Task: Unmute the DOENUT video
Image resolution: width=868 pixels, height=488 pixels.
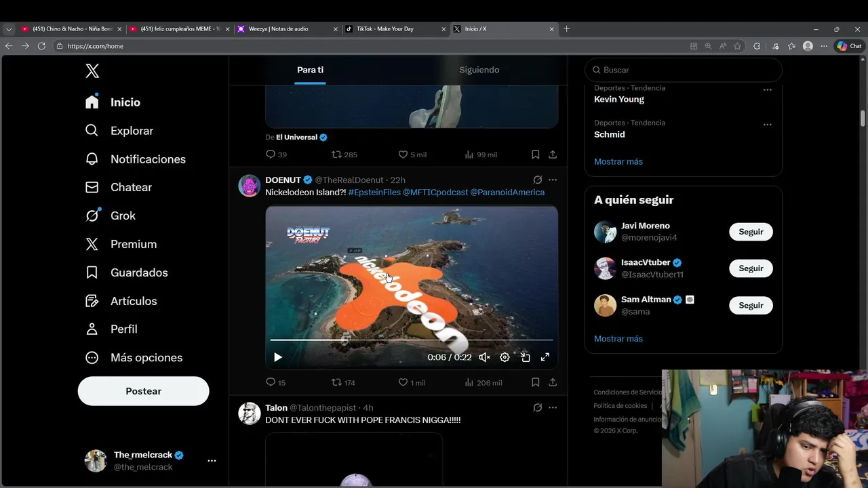Action: coord(484,357)
